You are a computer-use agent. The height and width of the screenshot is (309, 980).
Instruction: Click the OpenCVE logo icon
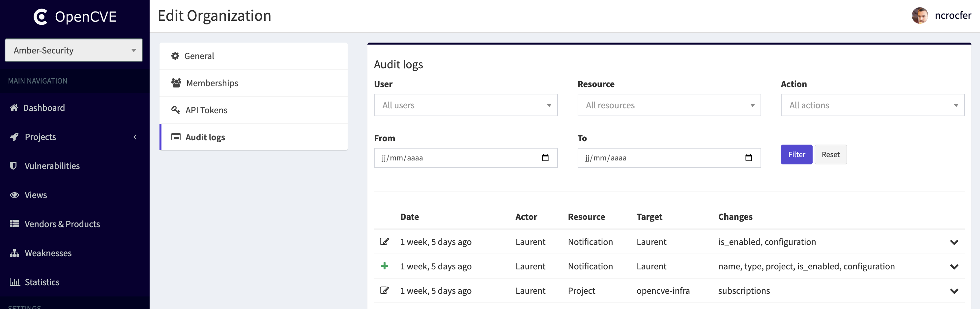pos(40,17)
